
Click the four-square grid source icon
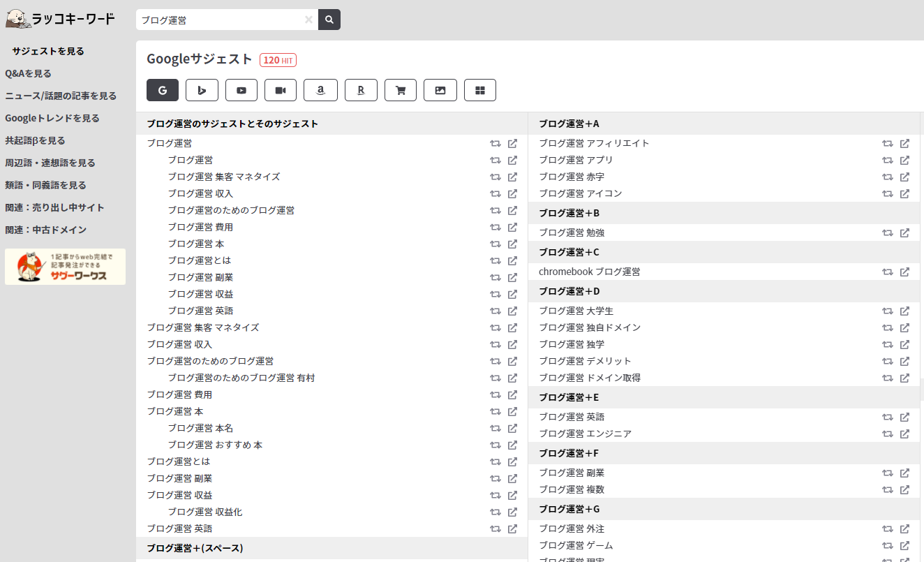pyautogui.click(x=480, y=90)
